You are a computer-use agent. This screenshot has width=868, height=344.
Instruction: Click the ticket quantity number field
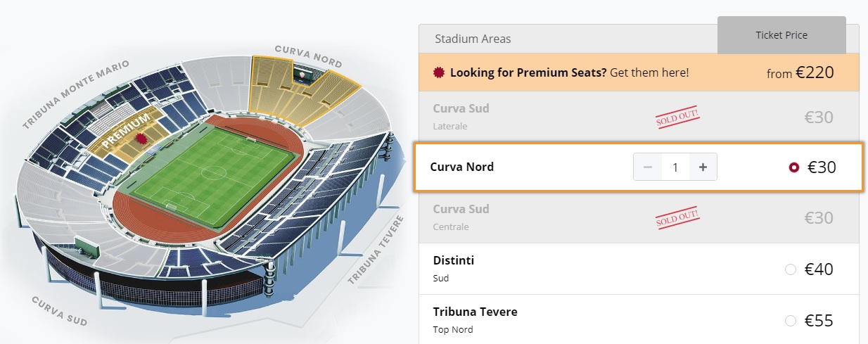point(675,167)
